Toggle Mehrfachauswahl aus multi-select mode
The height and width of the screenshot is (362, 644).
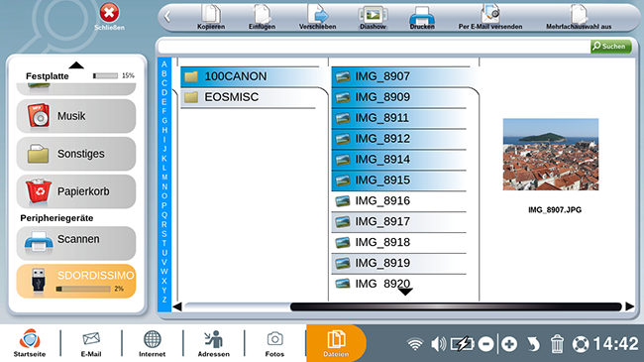tap(579, 17)
